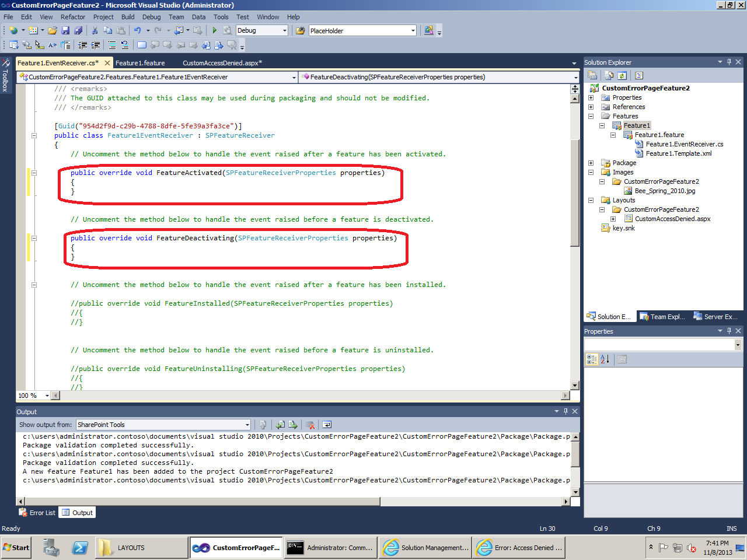Select Feature1.EventReceiver.cs in Solution Explorer

coord(684,144)
